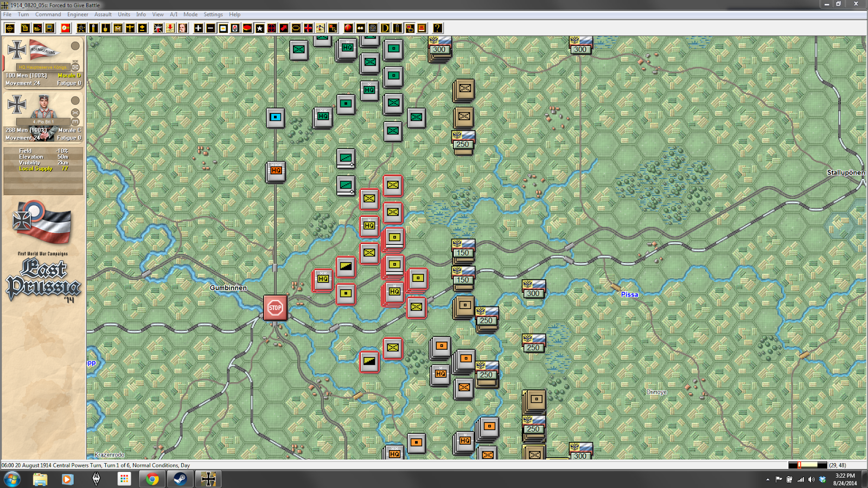Open the A/I menu

pos(174,15)
